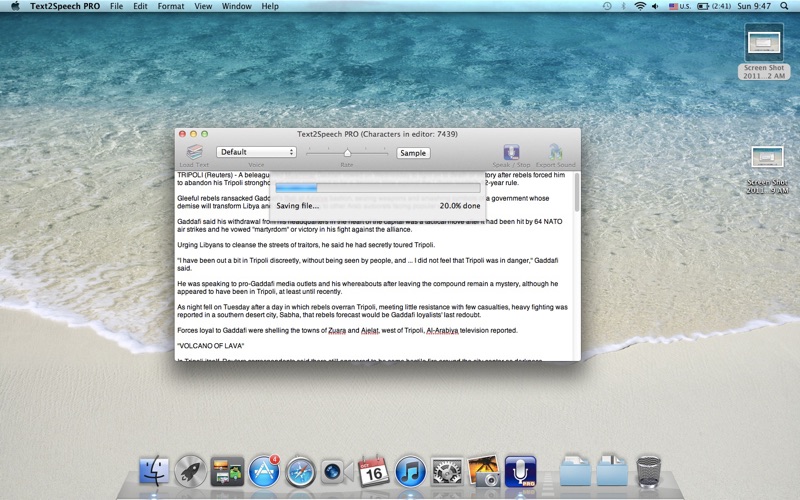Click the underlined word Ajelat in the editor

tap(370, 331)
